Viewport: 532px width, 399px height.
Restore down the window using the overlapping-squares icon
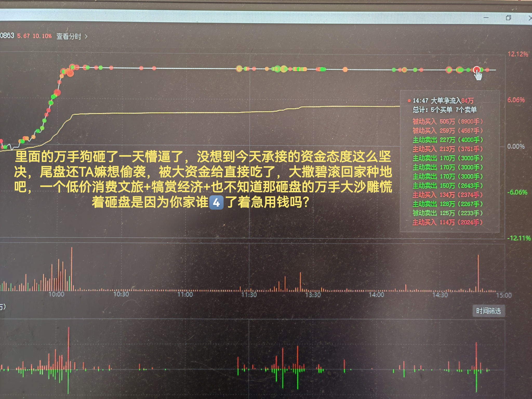[508, 18]
